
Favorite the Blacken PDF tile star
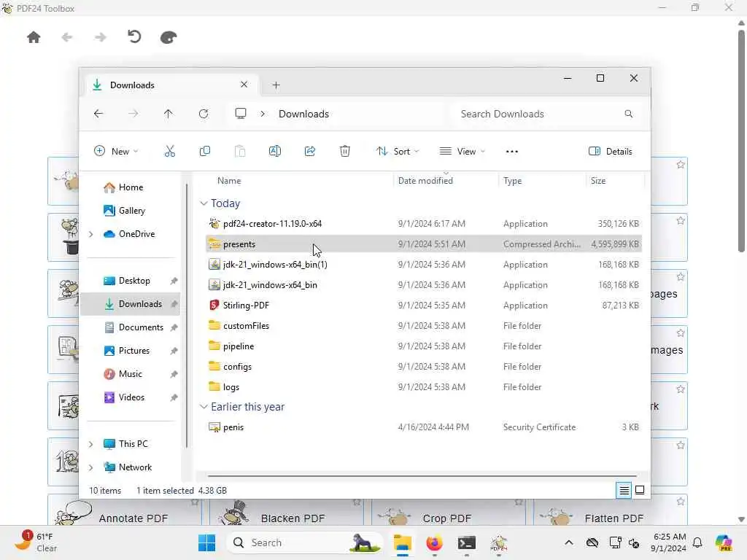click(x=356, y=502)
